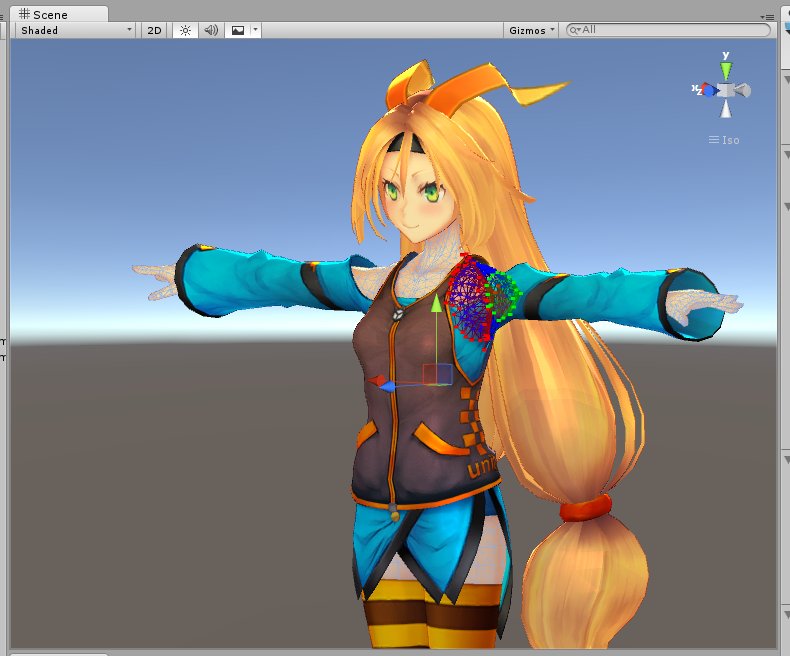
Task: Open the Scene panel options menu
Action: click(x=767, y=17)
